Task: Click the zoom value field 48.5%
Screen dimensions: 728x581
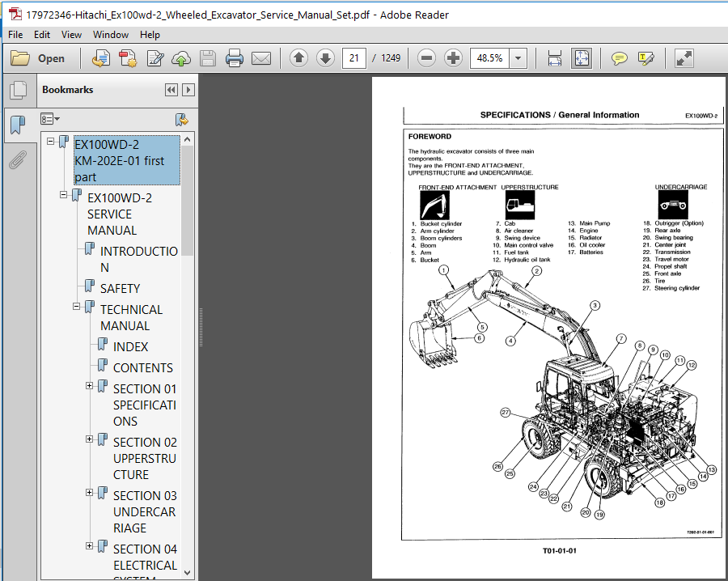Action: click(x=489, y=58)
